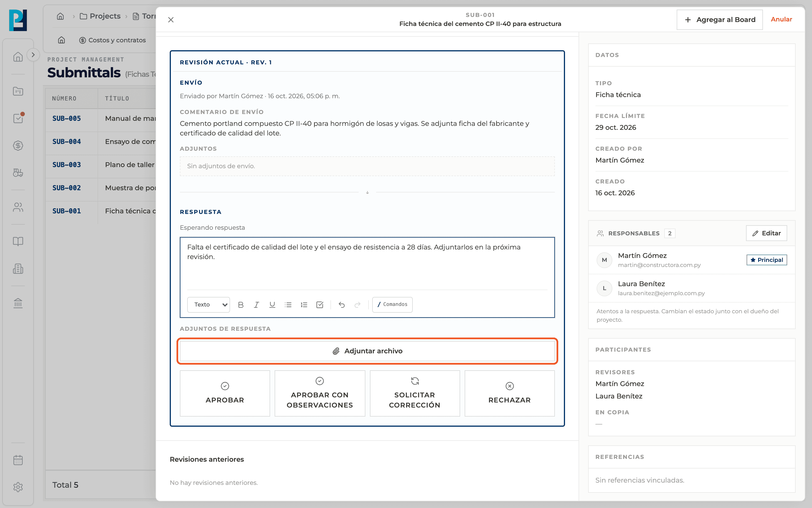The width and height of the screenshot is (812, 508).
Task: Close the SUB-001 detail panel
Action: pos(171,20)
